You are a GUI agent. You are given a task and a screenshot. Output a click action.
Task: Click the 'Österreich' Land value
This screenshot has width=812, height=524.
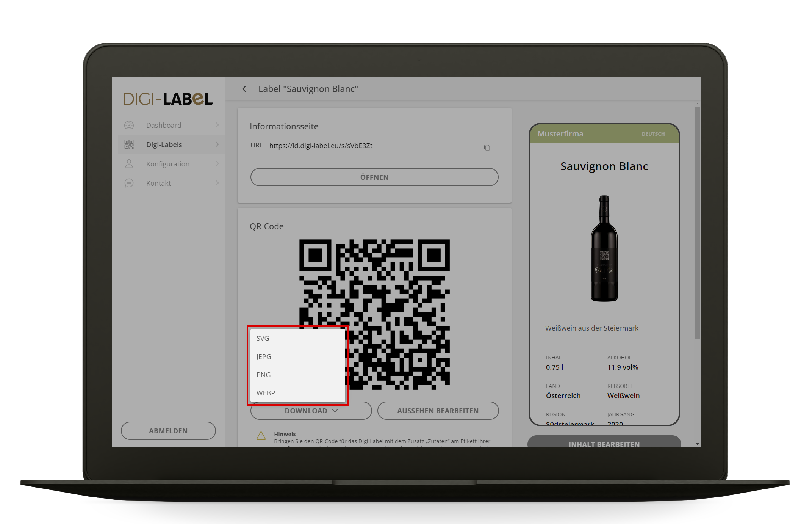563,395
